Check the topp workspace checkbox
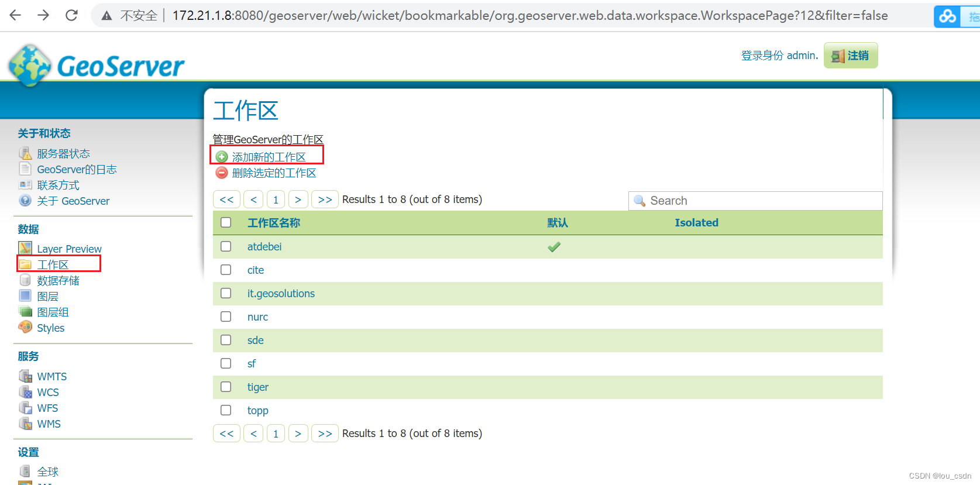The width and height of the screenshot is (980, 485). (x=226, y=410)
